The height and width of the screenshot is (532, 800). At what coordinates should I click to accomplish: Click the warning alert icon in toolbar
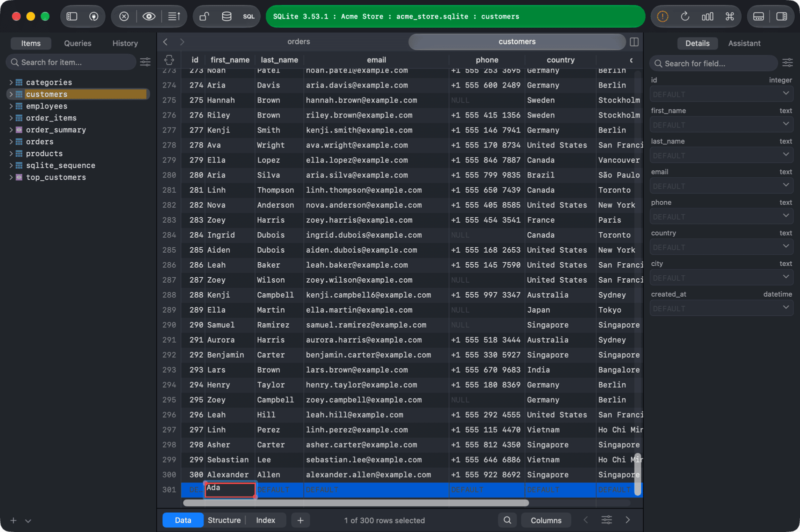pos(662,16)
